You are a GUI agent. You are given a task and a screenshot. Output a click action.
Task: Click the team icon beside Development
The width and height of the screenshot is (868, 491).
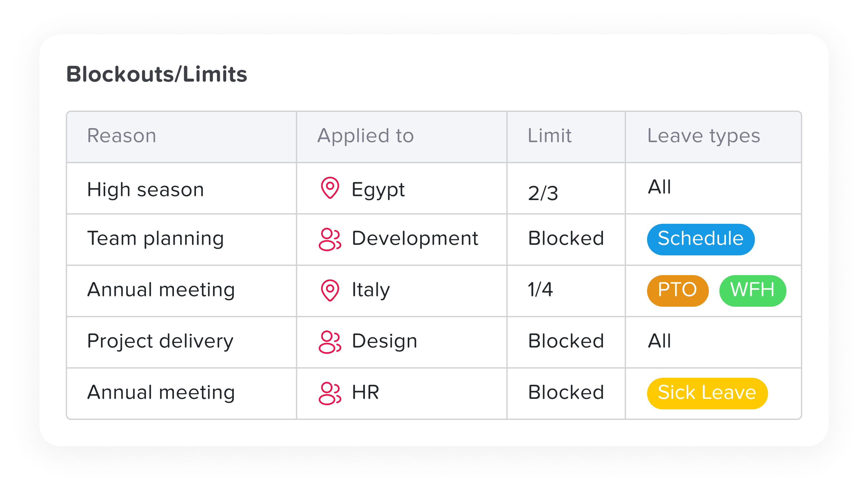(330, 240)
